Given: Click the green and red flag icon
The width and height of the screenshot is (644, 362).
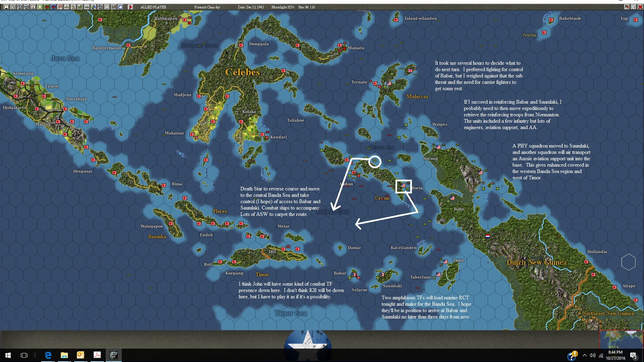Looking at the screenshot, I should point(627,7).
